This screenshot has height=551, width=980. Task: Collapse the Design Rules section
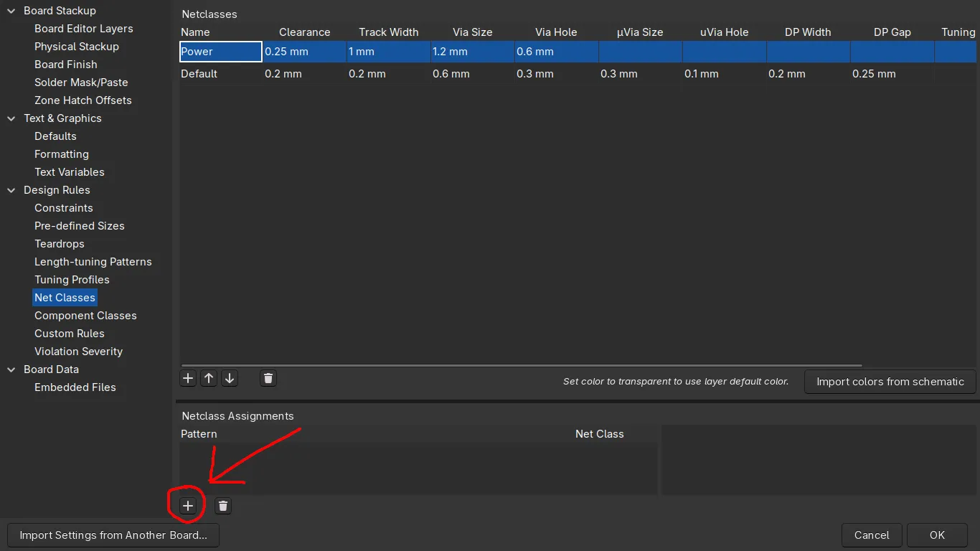pyautogui.click(x=11, y=190)
